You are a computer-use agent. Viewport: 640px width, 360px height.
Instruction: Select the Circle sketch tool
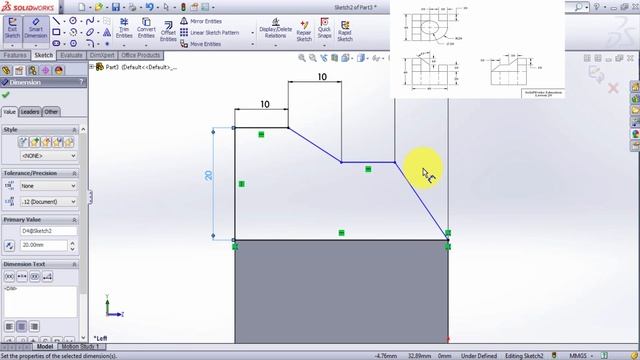(73, 21)
